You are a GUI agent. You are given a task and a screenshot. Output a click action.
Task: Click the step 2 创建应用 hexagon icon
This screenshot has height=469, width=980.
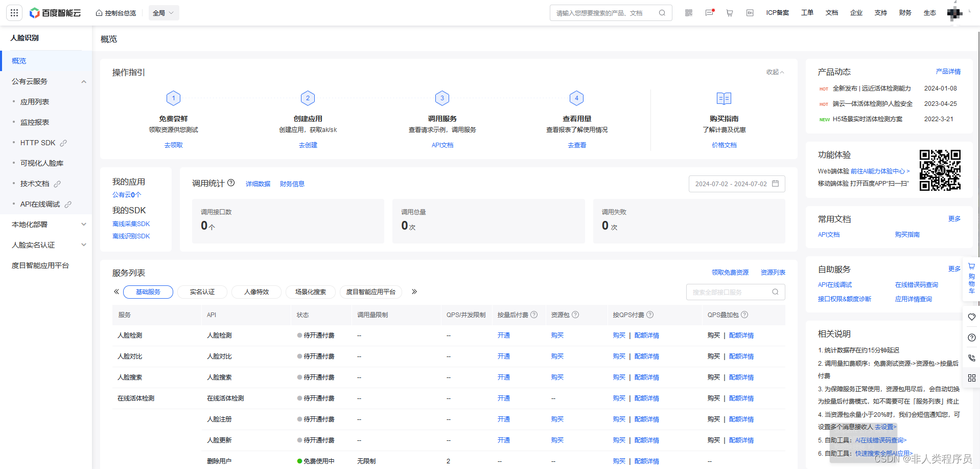click(x=308, y=98)
